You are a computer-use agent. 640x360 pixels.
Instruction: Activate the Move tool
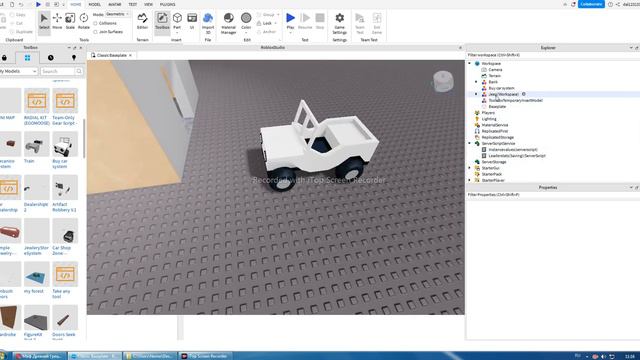click(57, 22)
